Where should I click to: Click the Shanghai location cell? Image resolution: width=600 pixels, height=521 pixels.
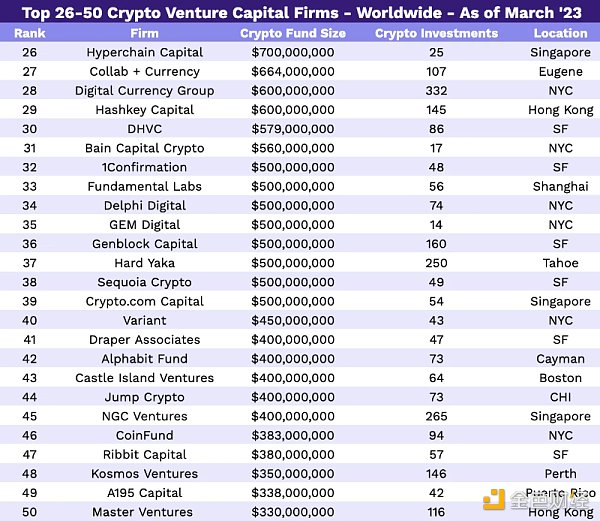tap(560, 186)
